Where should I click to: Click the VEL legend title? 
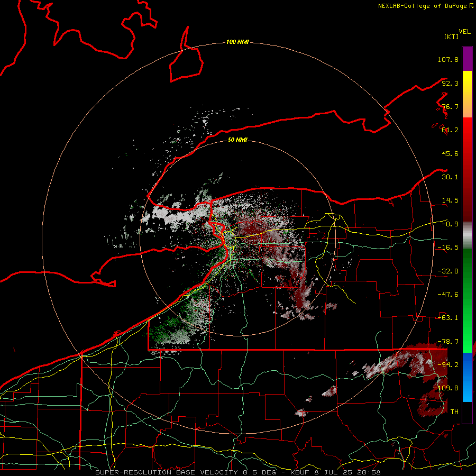(464, 32)
